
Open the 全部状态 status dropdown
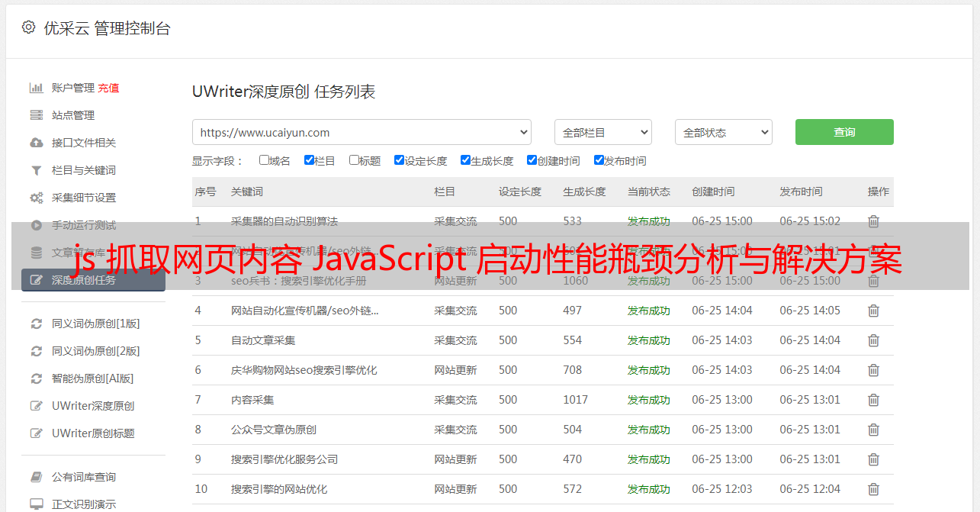point(723,132)
